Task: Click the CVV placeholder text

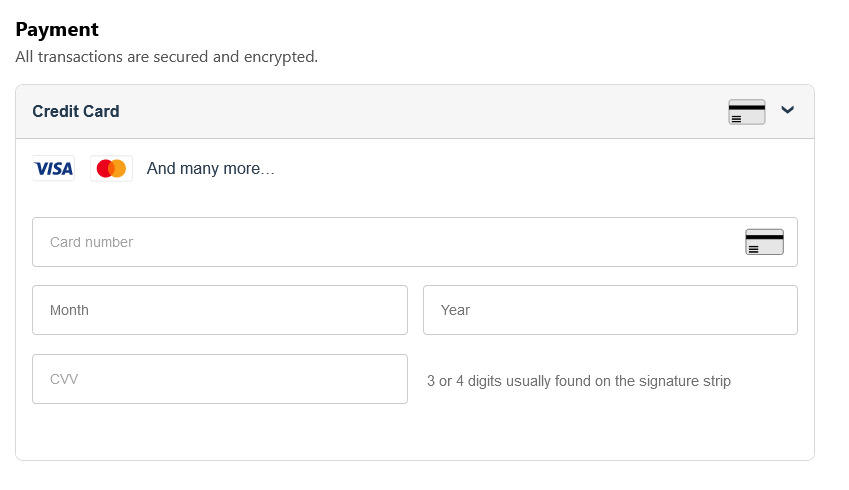Action: click(64, 379)
